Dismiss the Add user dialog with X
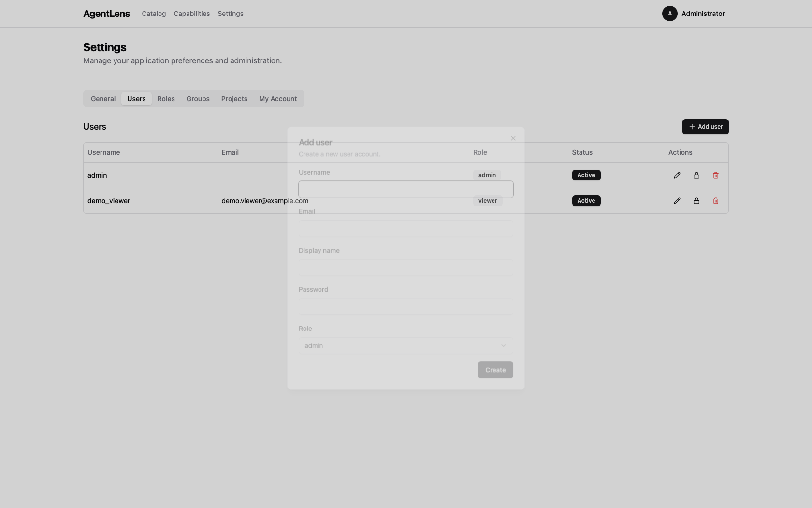The width and height of the screenshot is (812, 508). click(x=513, y=138)
